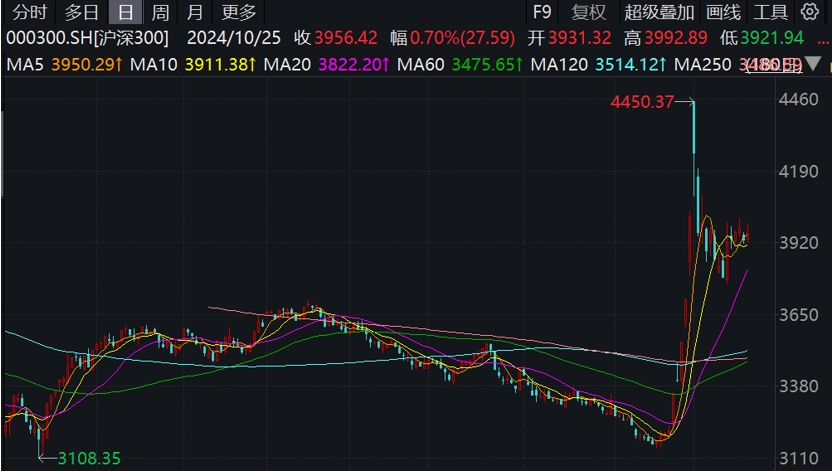Click the high price 3992.89
Image resolution: width=832 pixels, height=472 pixels.
coord(675,38)
